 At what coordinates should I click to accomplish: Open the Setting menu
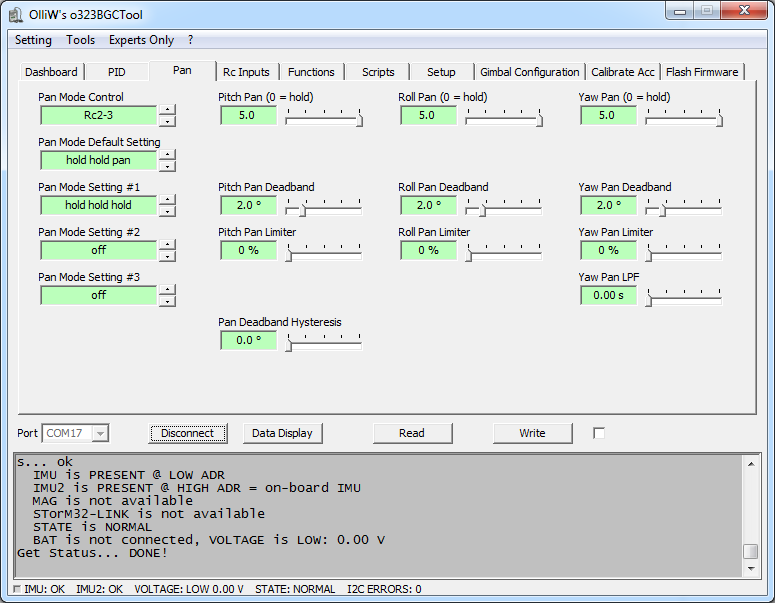click(x=33, y=40)
